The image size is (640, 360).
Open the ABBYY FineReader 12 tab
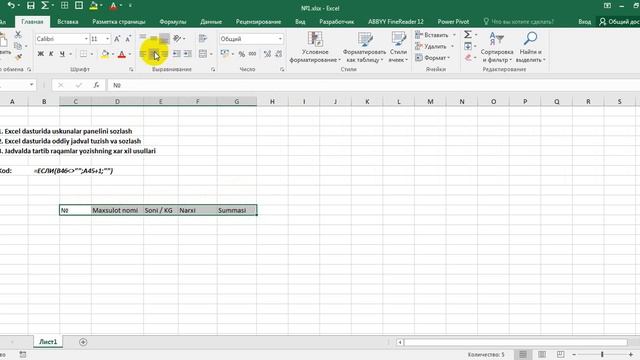pyautogui.click(x=396, y=22)
